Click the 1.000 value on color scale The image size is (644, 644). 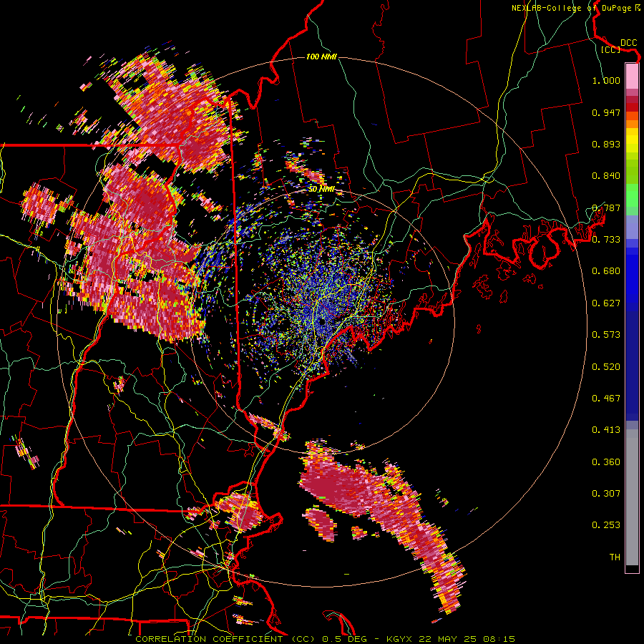[606, 81]
